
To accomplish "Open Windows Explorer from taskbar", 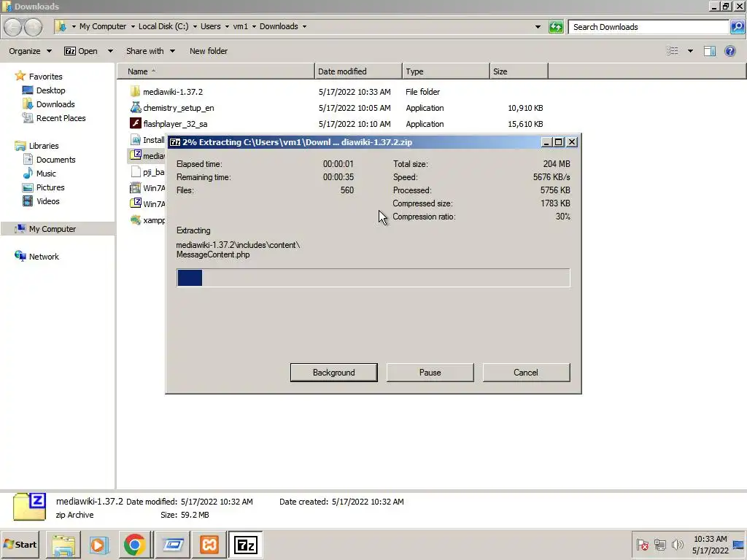I will [x=63, y=544].
